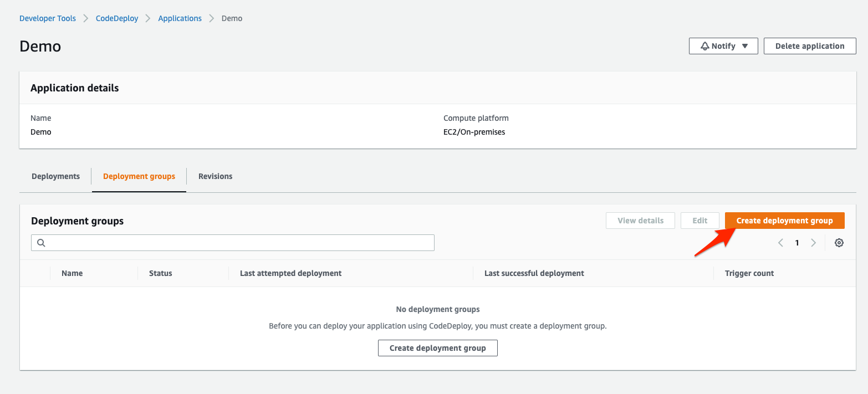Sort by the Name column header
Viewport: 868px width, 394px height.
click(72, 273)
